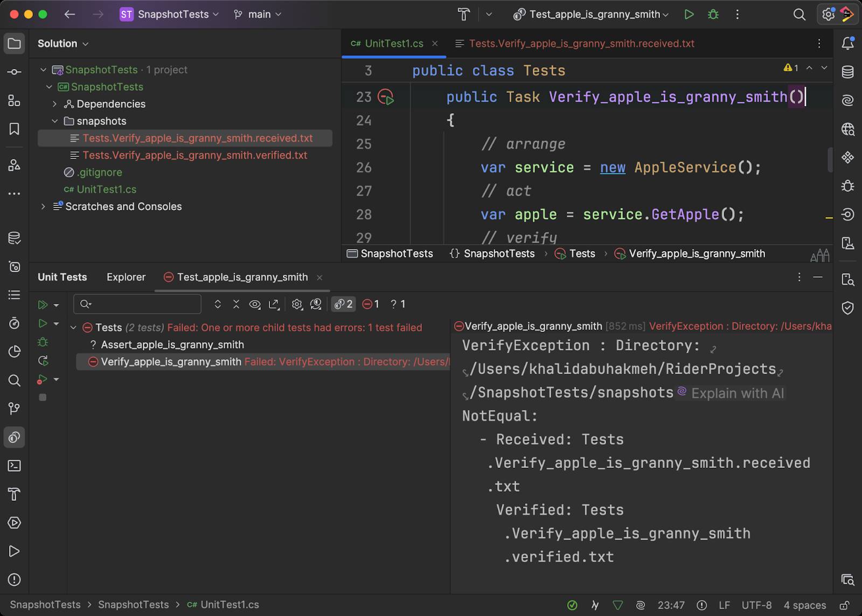
Task: Open the Commit tool window icon
Action: 15,72
